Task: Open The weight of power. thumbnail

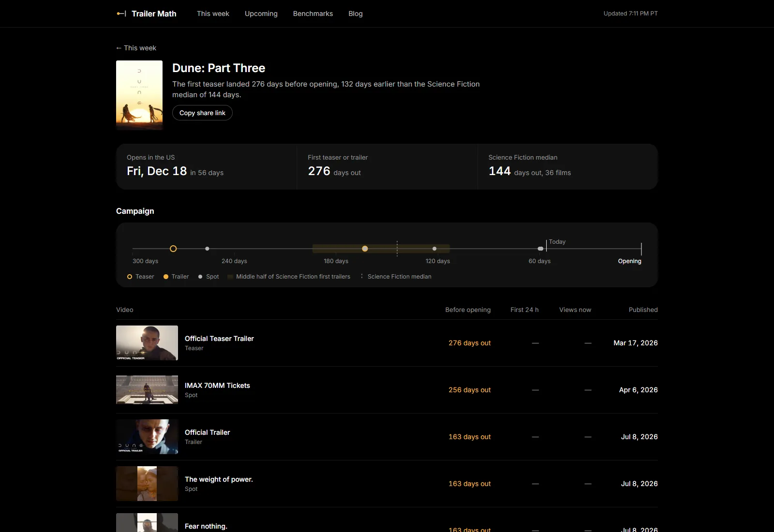Action: point(147,484)
